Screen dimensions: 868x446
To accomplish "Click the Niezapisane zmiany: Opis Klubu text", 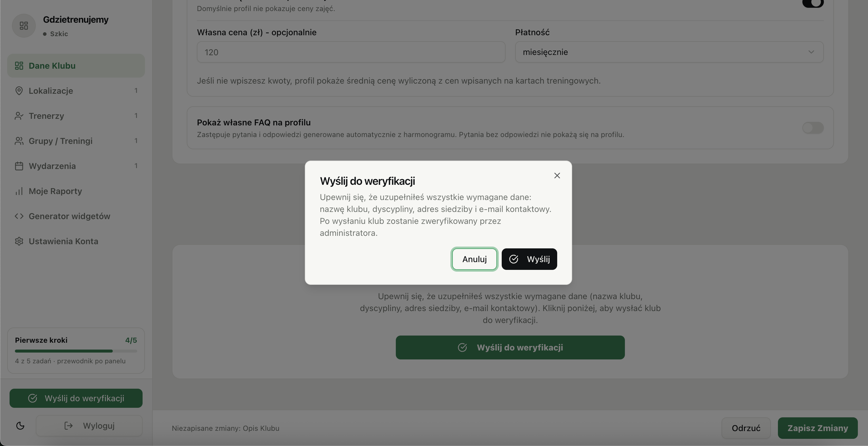I will 226,428.
